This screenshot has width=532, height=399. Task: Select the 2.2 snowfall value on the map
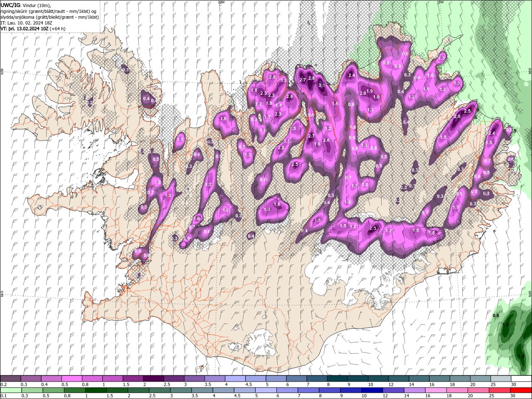coord(281,148)
